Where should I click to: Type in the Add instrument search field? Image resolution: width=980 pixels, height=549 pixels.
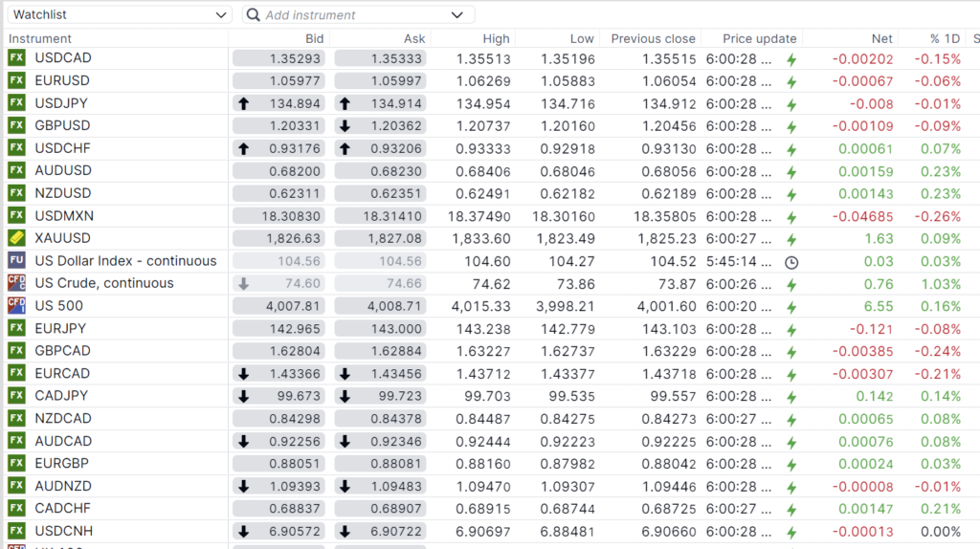(x=354, y=15)
